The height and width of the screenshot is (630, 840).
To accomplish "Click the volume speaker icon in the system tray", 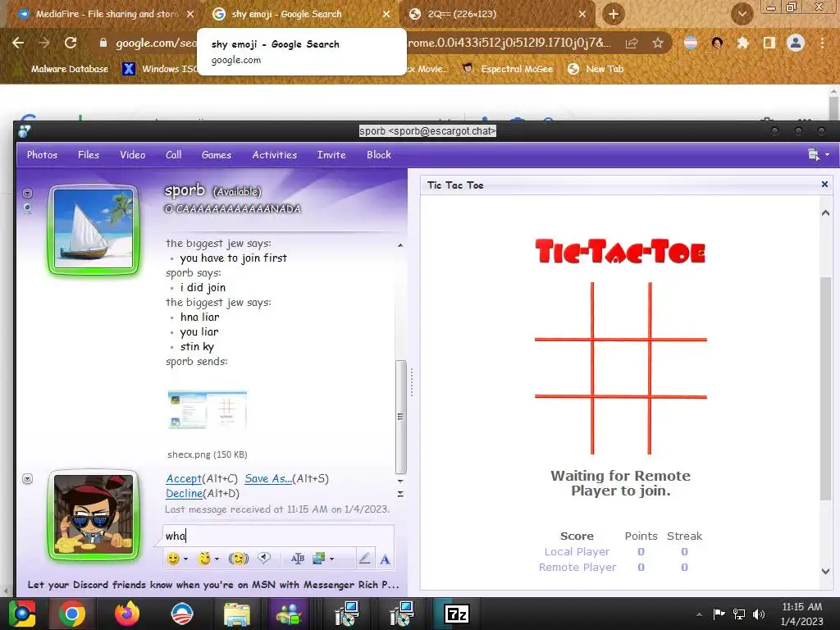I will [759, 614].
